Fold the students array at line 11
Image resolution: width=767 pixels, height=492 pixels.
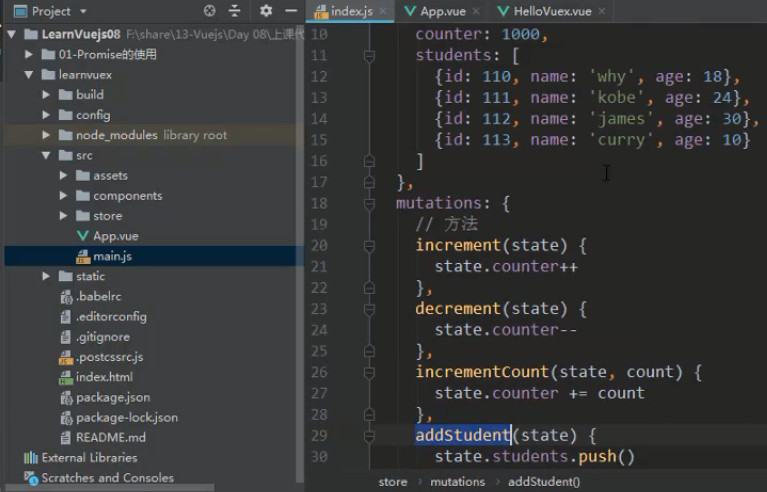click(369, 55)
